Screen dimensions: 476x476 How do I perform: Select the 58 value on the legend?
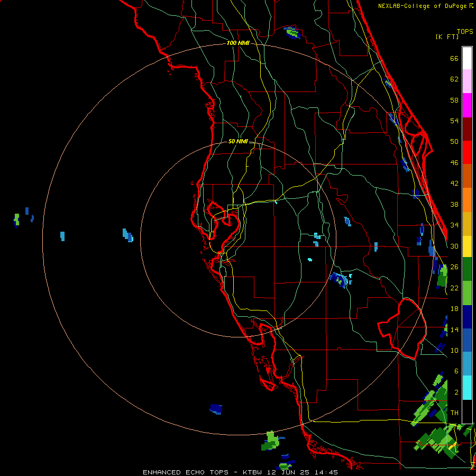point(454,100)
